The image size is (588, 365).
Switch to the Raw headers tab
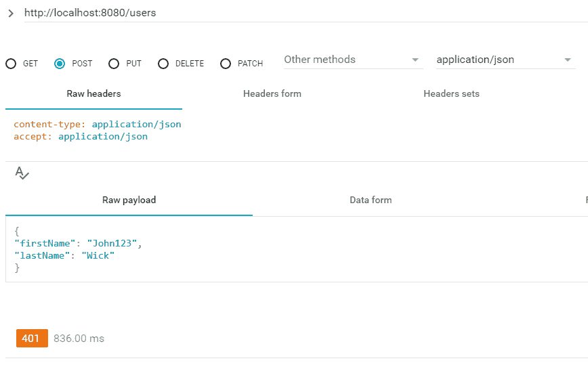93,94
